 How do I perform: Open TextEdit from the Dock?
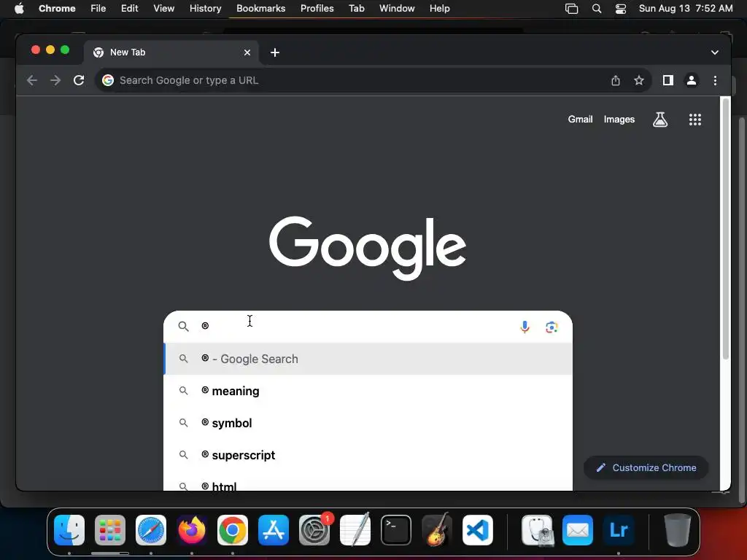pos(355,530)
